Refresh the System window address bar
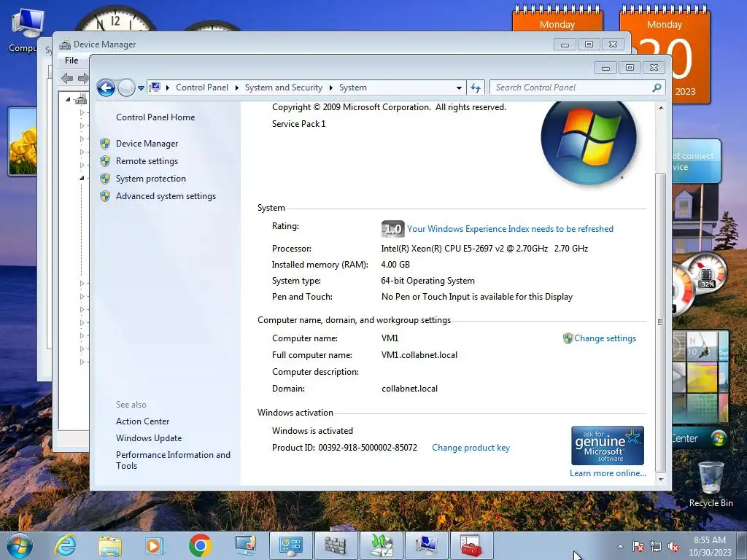The height and width of the screenshot is (560, 747). [x=476, y=87]
